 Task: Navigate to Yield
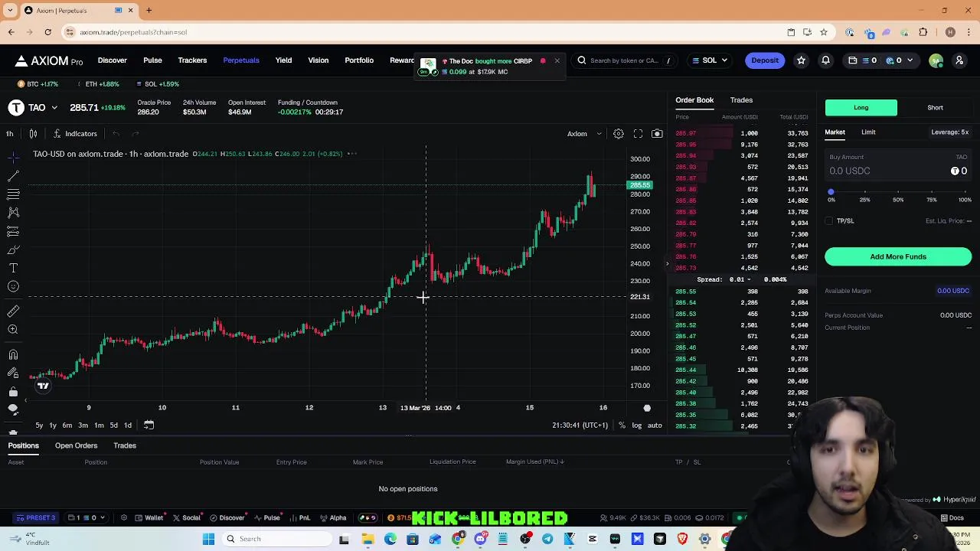(x=283, y=60)
